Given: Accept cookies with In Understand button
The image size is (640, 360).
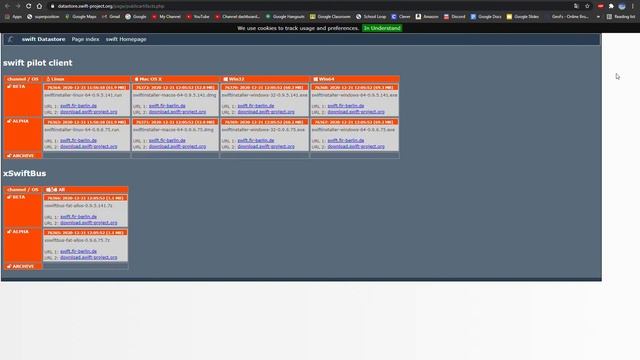Looking at the screenshot, I should pos(382,28).
